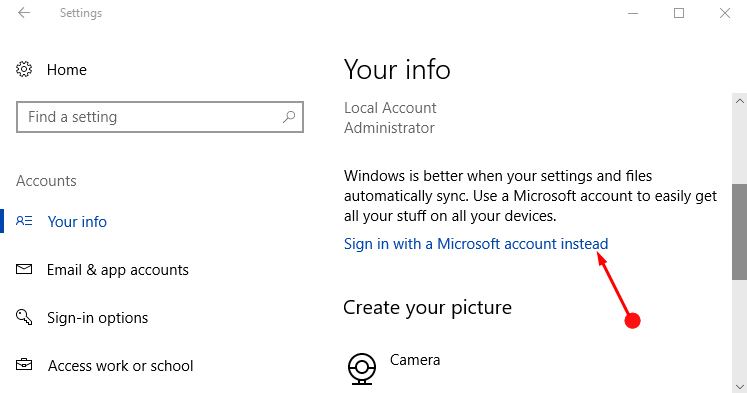
Task: Select Your info in sidebar
Action: pos(77,222)
